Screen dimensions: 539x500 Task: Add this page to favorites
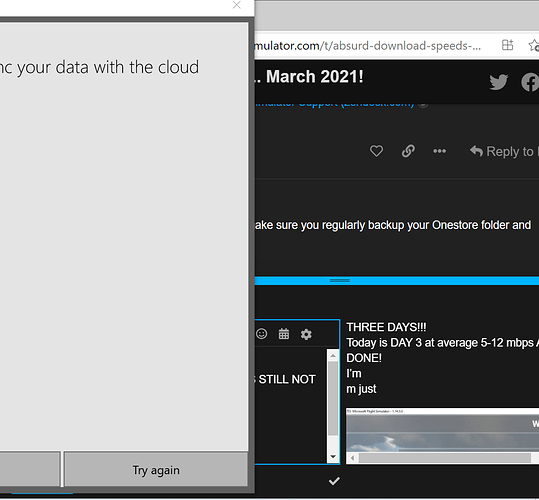coord(534,45)
